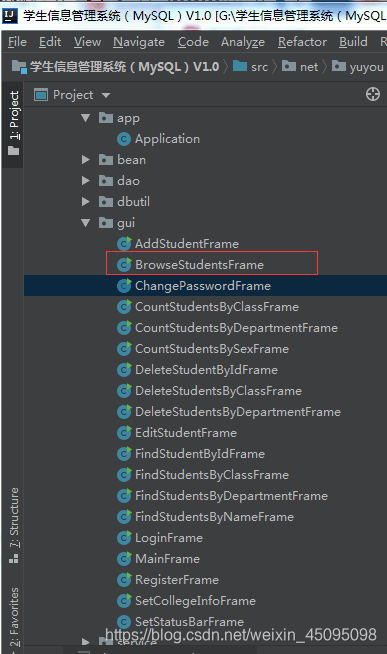Click the CountStudentsBySexFrame class icon
The image size is (387, 654).
(x=124, y=349)
